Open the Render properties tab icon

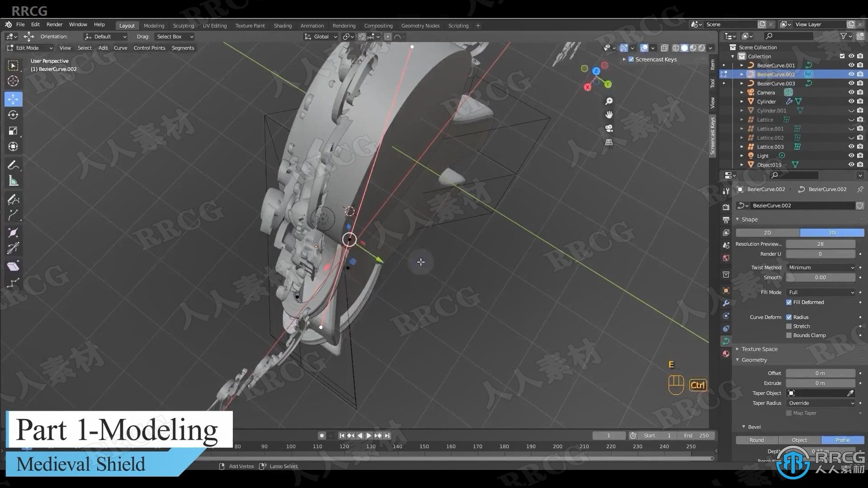coord(726,207)
